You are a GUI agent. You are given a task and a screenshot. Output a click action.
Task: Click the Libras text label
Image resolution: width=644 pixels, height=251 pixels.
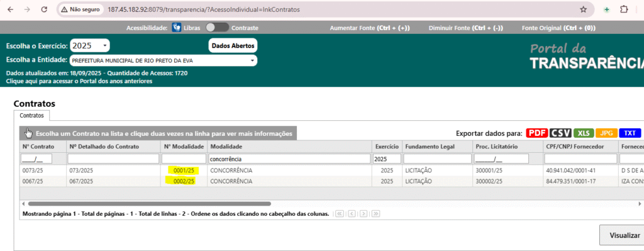point(192,28)
